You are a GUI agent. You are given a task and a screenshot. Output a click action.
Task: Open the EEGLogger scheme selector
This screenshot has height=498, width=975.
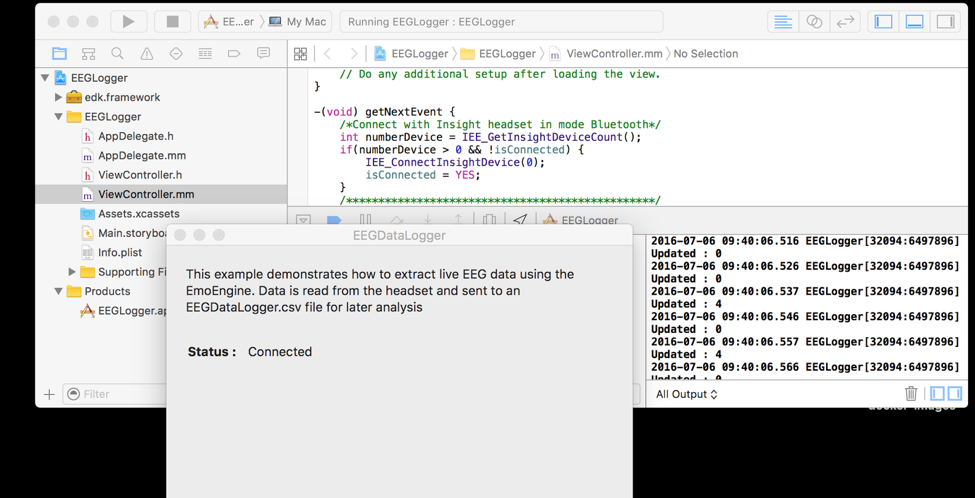228,22
